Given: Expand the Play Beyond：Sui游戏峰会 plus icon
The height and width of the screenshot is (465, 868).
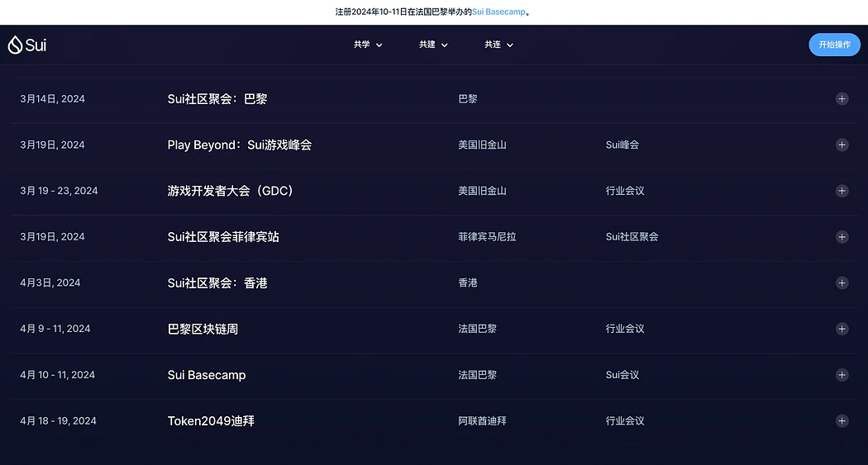Looking at the screenshot, I should (842, 145).
